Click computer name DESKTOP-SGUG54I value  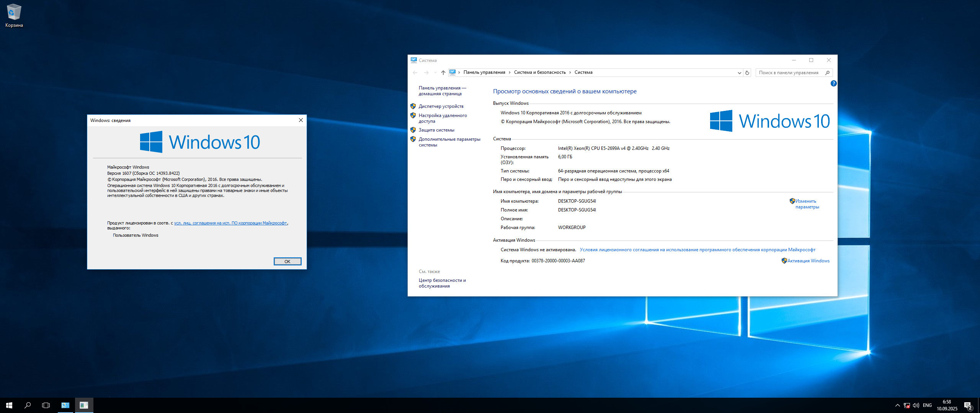[577, 201]
